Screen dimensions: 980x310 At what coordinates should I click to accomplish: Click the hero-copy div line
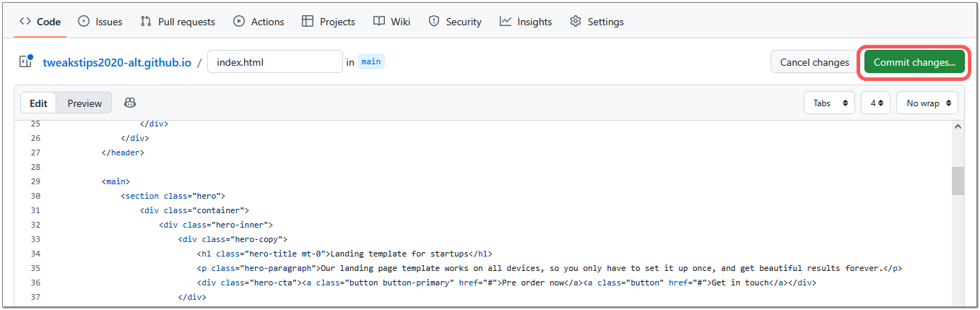233,239
